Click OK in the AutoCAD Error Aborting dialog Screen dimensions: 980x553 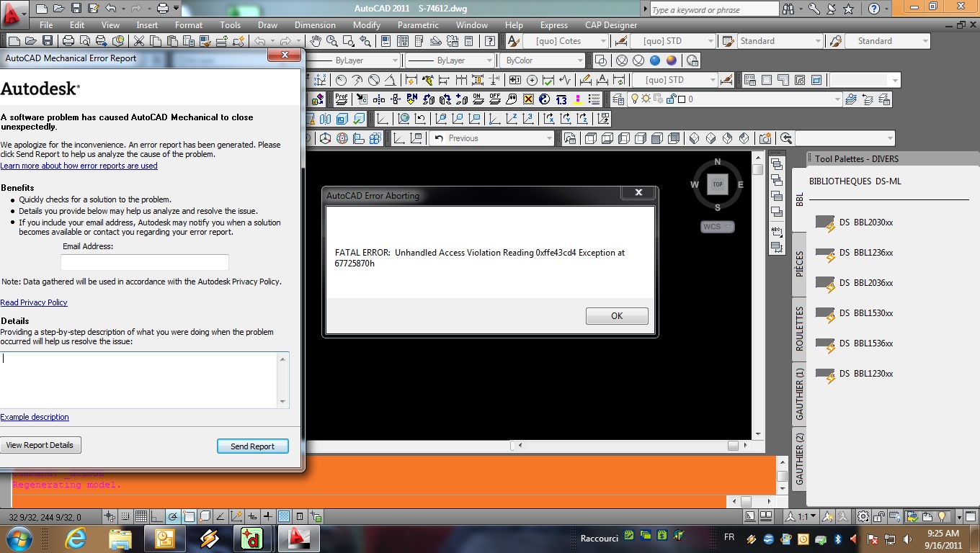click(617, 316)
